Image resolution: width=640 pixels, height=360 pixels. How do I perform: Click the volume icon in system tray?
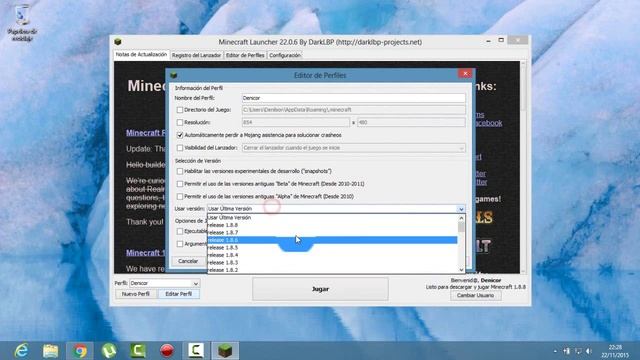pos(589,351)
